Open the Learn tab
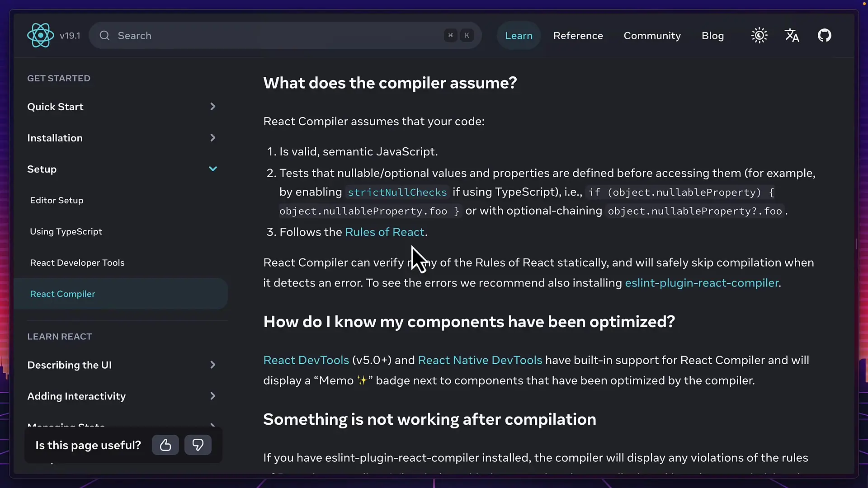This screenshot has height=488, width=868. 519,35
